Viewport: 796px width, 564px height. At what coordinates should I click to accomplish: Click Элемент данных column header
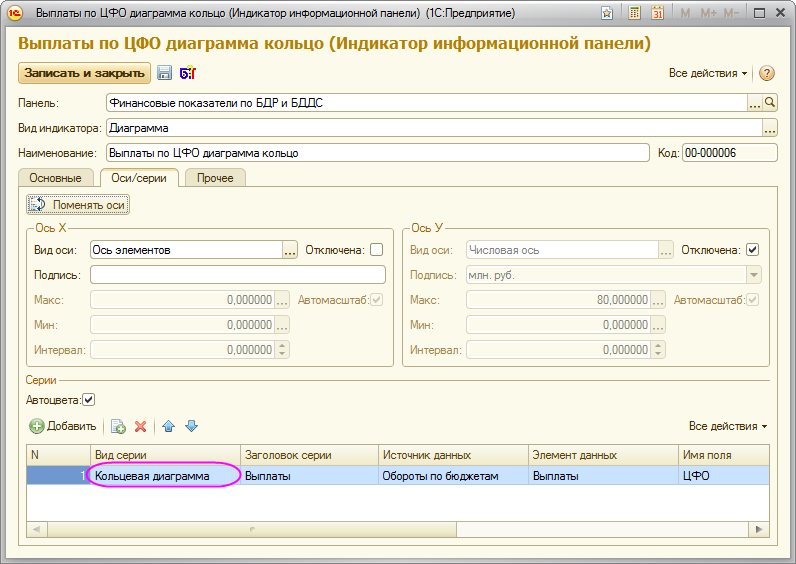click(x=604, y=455)
